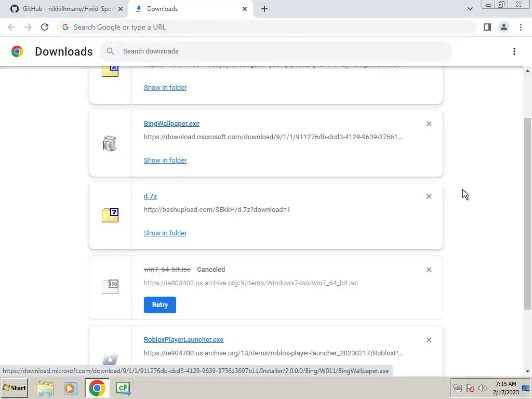Click the network tray icon

[x=457, y=388]
